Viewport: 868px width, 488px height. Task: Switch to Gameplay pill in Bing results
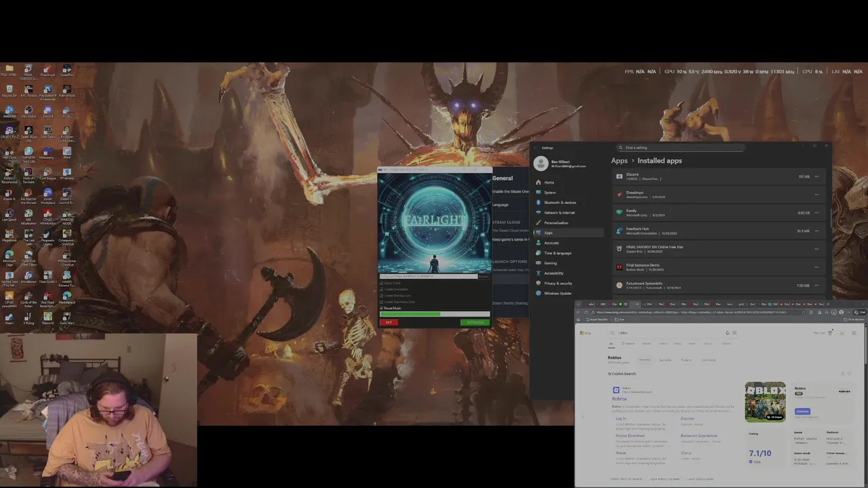pyautogui.click(x=665, y=360)
